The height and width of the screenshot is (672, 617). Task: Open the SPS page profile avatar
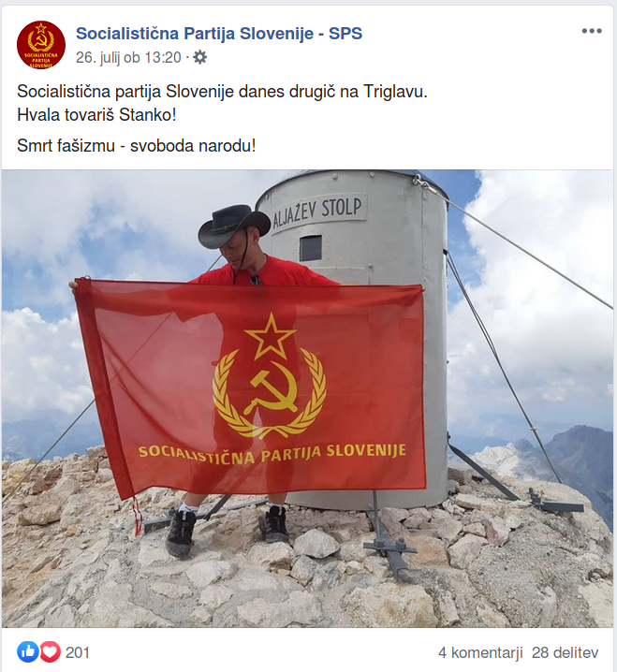(x=41, y=45)
